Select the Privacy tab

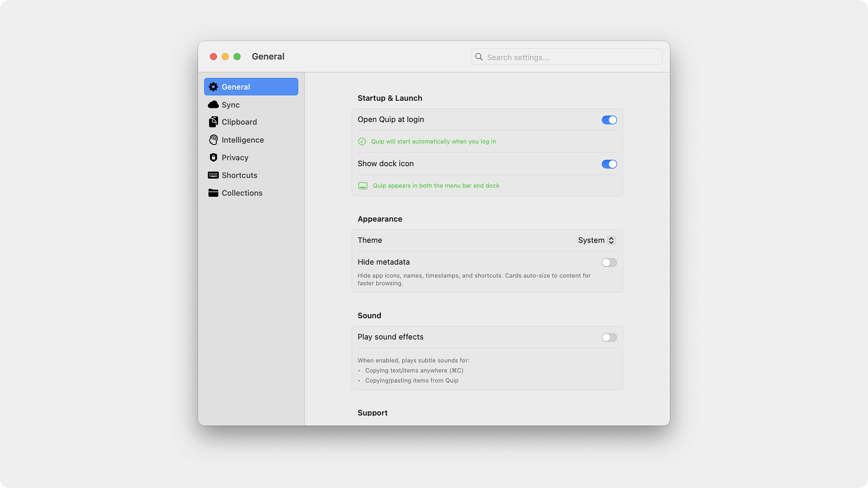click(251, 158)
